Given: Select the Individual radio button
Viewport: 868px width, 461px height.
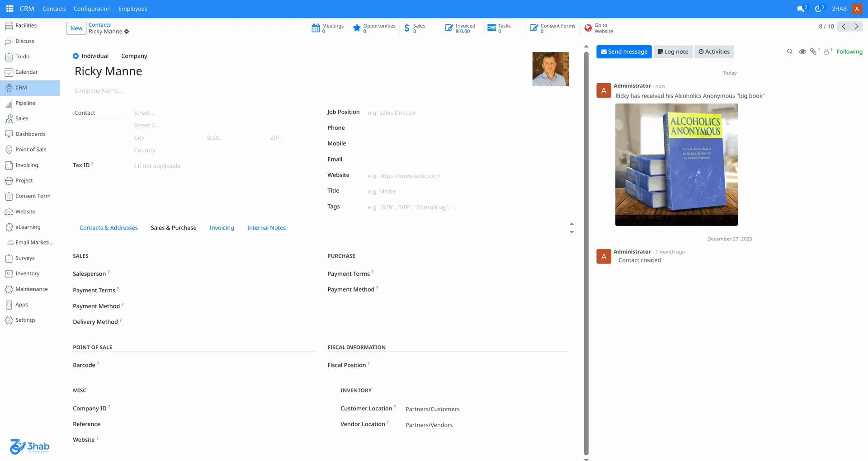Looking at the screenshot, I should [76, 56].
